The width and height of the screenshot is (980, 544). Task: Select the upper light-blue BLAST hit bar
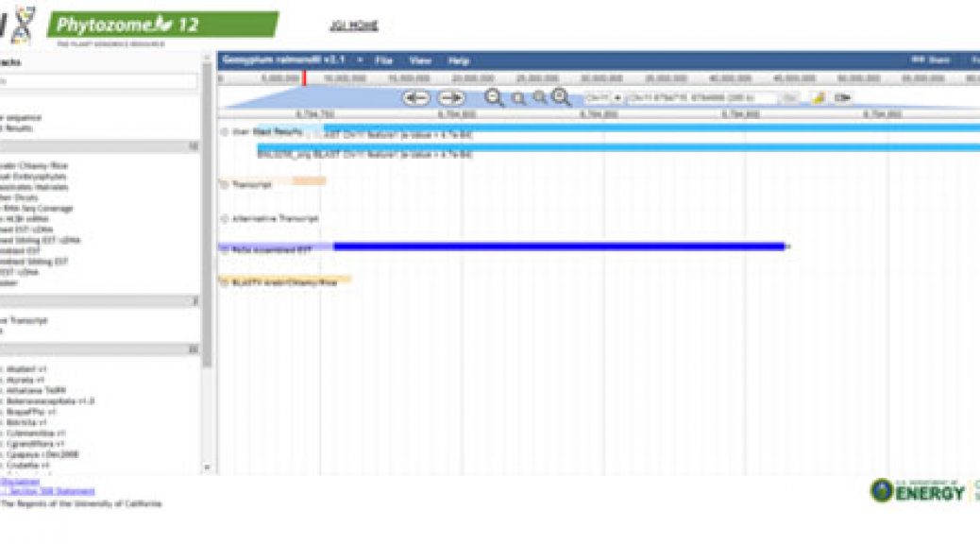pyautogui.click(x=651, y=128)
